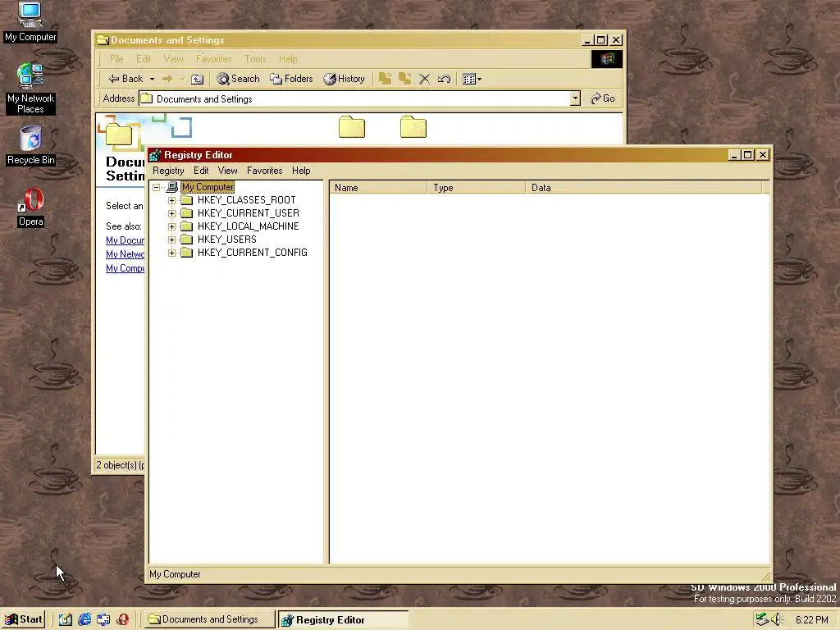Image resolution: width=840 pixels, height=630 pixels.
Task: Open the View menu in Registry Editor
Action: point(227,171)
